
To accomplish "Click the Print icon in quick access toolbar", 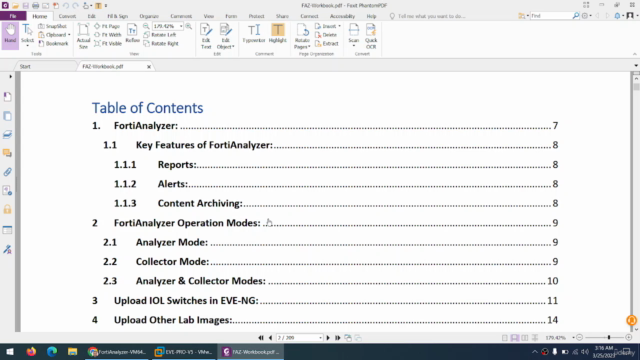I will point(36,6).
